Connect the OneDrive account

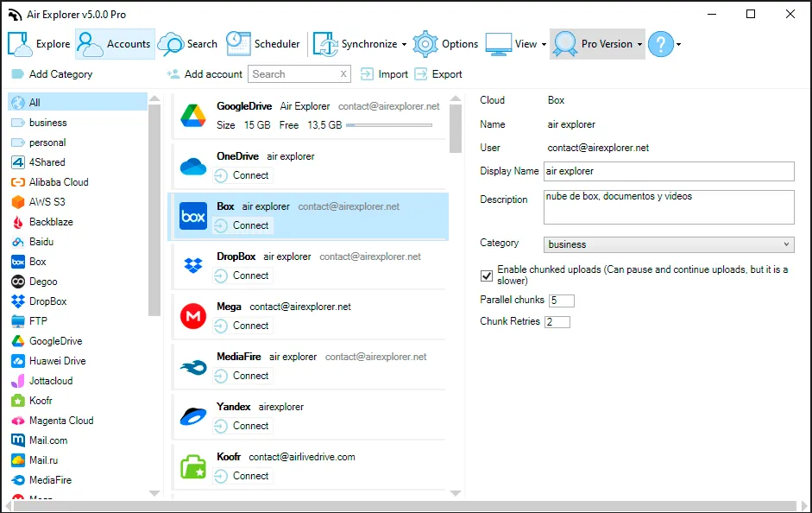(x=242, y=175)
